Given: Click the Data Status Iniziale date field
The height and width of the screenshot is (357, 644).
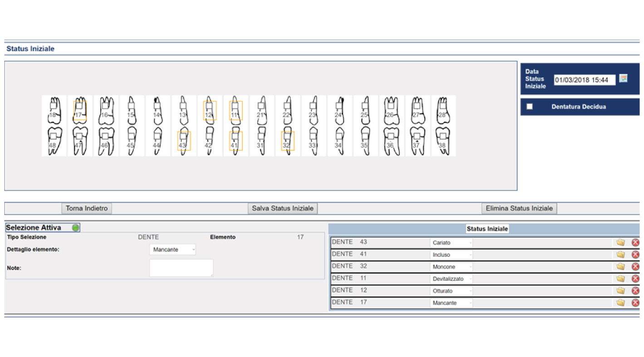Looking at the screenshot, I should tap(585, 80).
